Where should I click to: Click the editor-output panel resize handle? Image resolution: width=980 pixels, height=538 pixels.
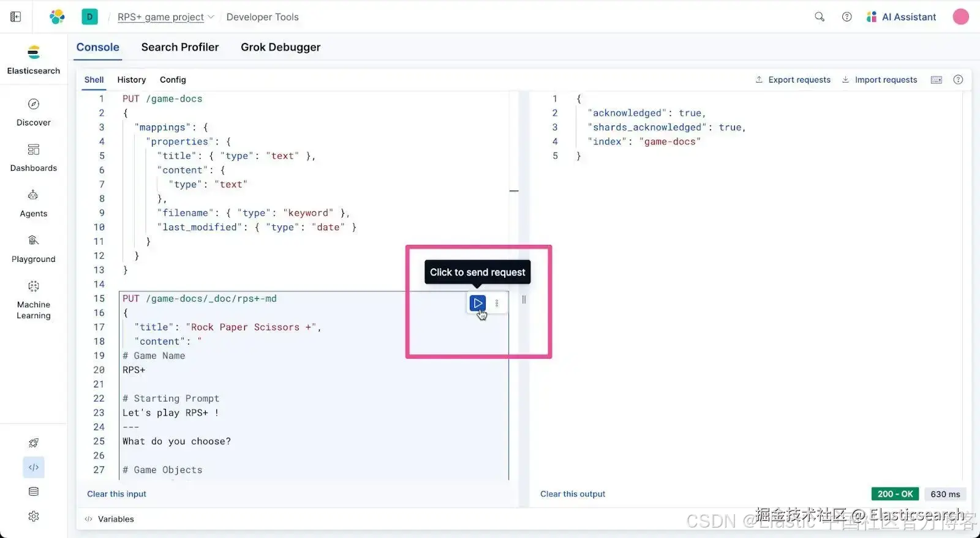tap(524, 299)
